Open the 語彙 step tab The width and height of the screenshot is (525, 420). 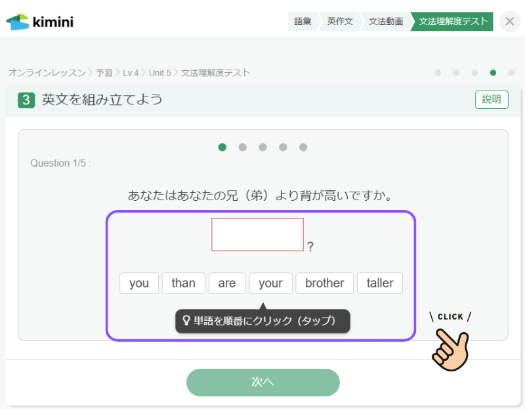(x=303, y=22)
